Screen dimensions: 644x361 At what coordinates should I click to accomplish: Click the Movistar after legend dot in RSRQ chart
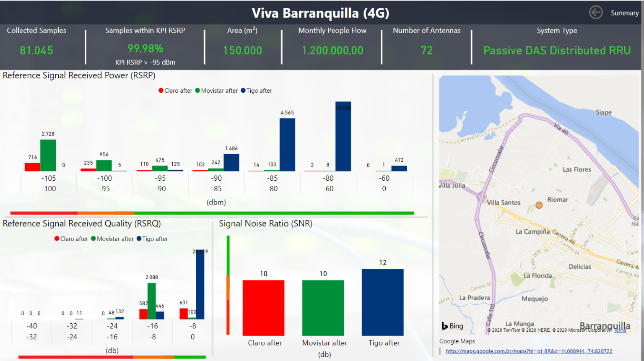coord(93,239)
